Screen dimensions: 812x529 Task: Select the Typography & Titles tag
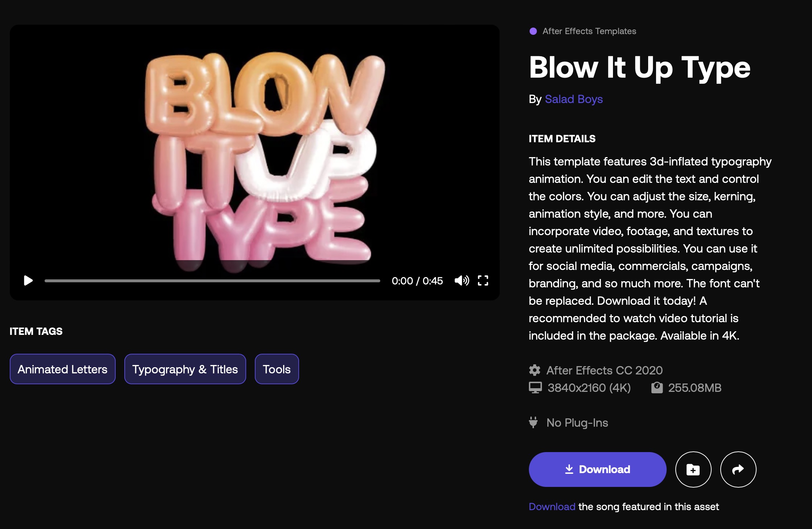185,369
